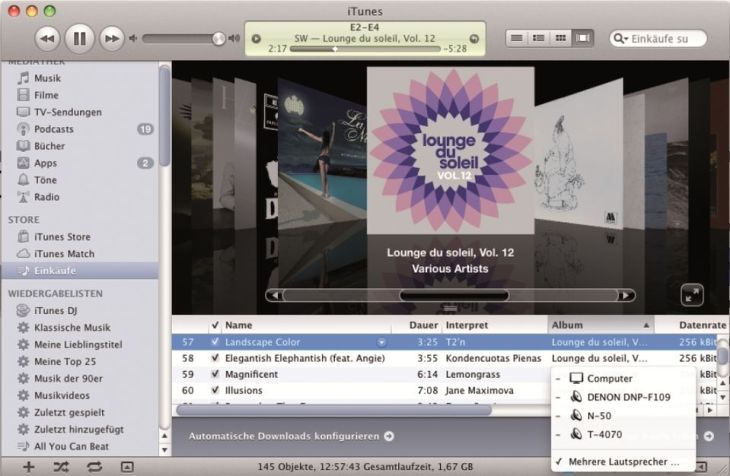Open Zuletzt hinzugefügt playlist
This screenshot has width=730, height=476.
point(79,429)
